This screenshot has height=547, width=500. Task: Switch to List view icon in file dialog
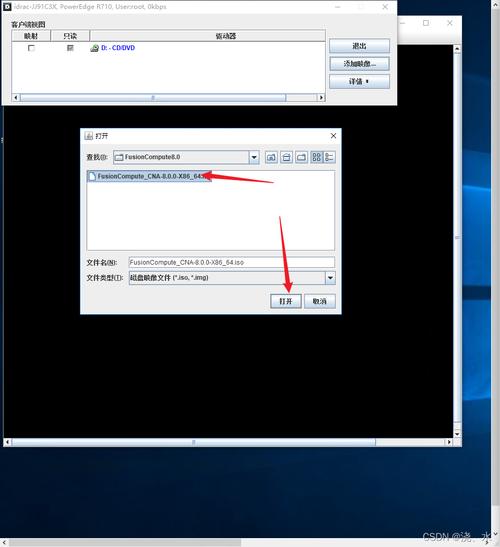coord(316,157)
